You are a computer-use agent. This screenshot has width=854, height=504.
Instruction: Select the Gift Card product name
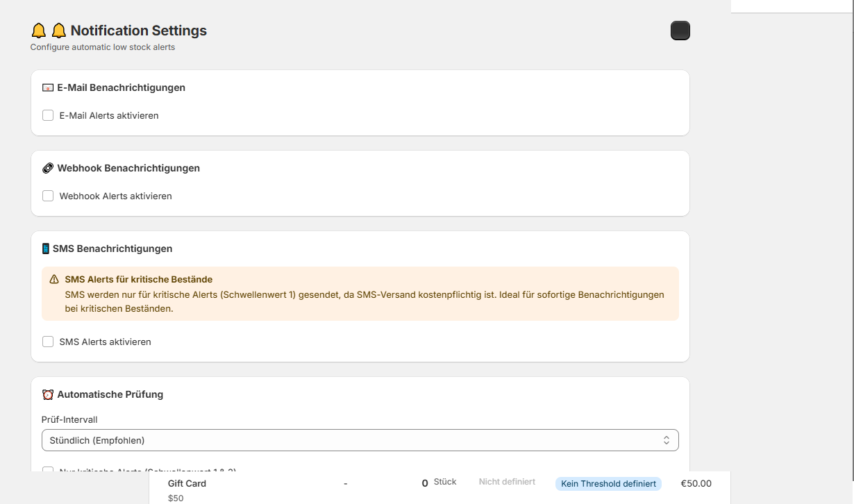[x=187, y=483]
